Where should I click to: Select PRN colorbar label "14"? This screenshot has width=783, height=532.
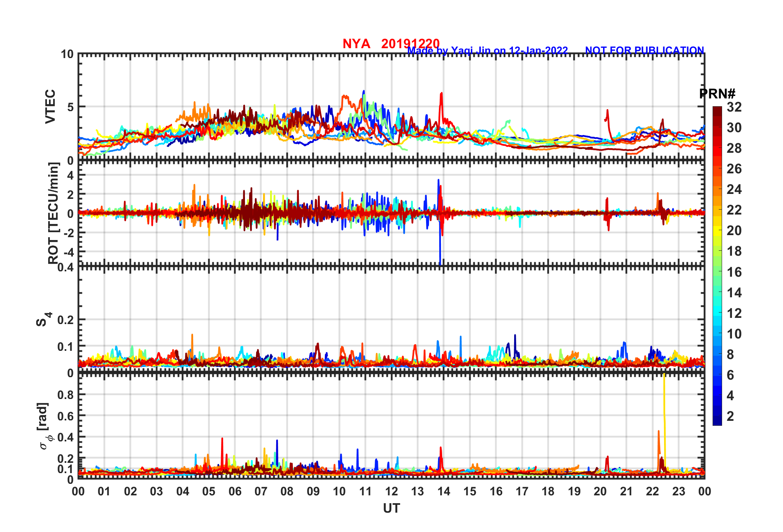click(734, 293)
